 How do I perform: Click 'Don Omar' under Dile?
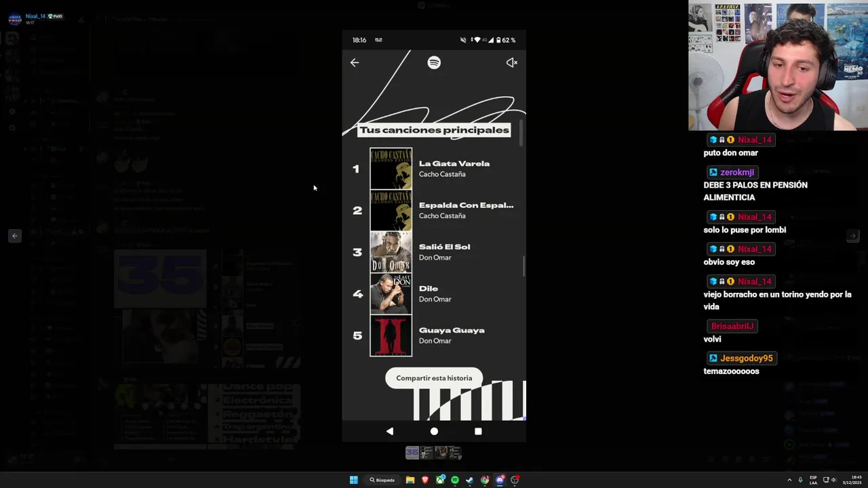pos(435,299)
